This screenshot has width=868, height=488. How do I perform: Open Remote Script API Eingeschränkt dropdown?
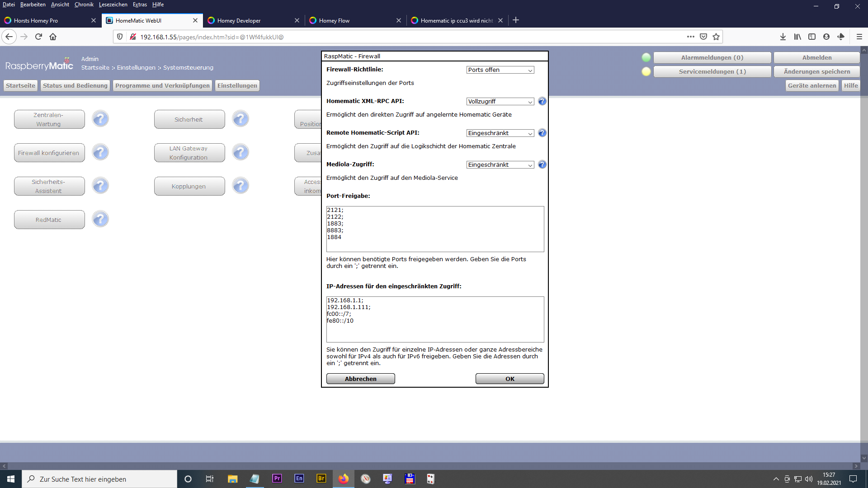500,133
